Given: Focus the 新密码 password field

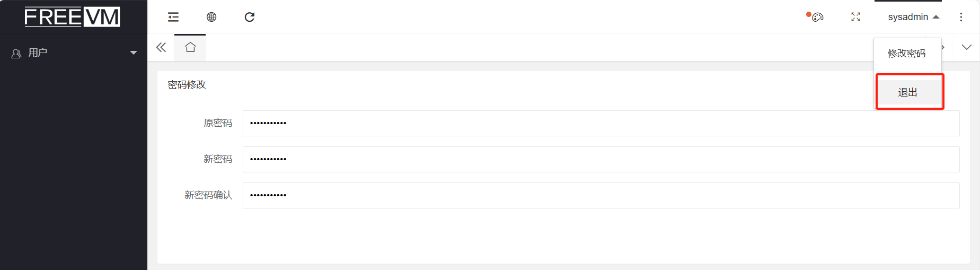Looking at the screenshot, I should pyautogui.click(x=601, y=159).
